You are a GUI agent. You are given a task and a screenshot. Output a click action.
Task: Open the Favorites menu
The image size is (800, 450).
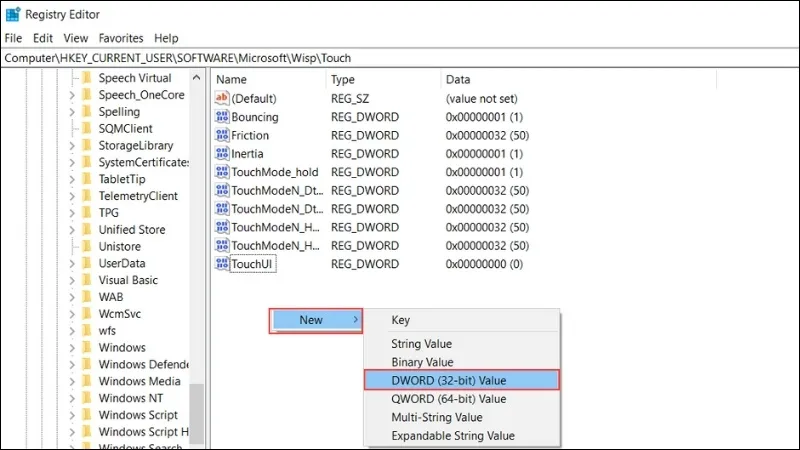click(121, 38)
